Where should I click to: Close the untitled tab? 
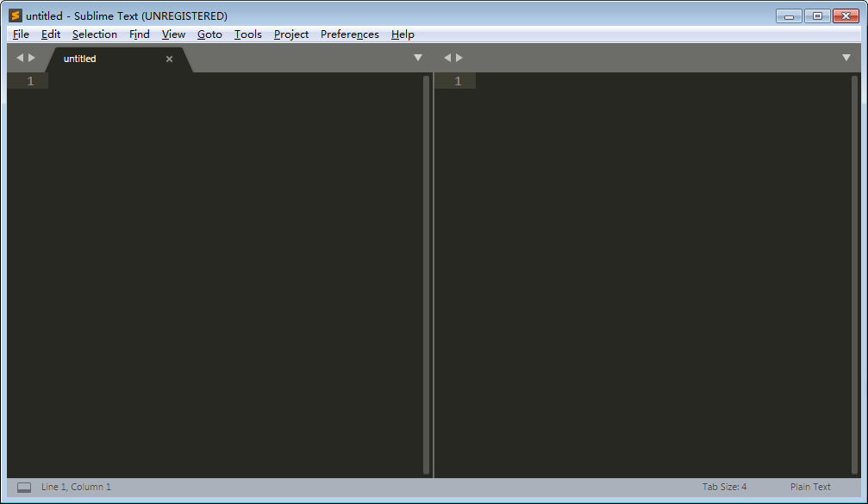[170, 59]
